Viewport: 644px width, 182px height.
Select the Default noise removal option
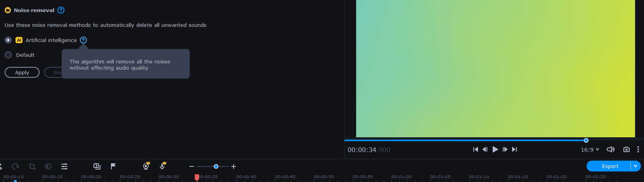[x=8, y=55]
